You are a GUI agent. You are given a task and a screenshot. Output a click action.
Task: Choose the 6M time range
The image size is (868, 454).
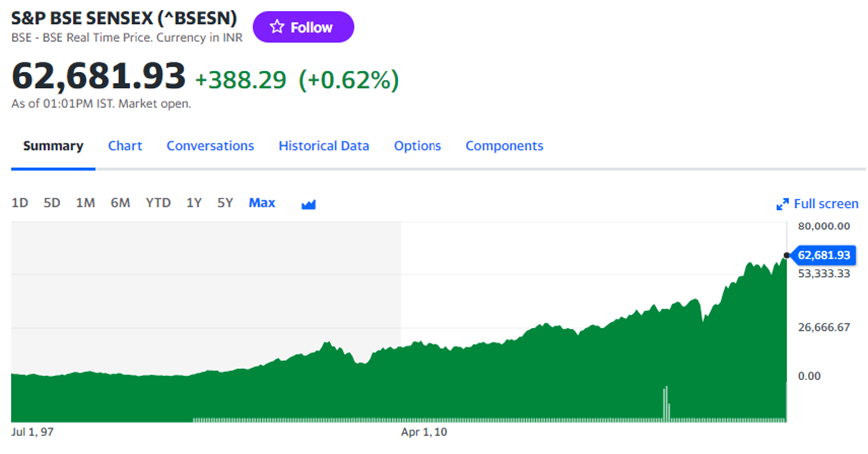(120, 203)
